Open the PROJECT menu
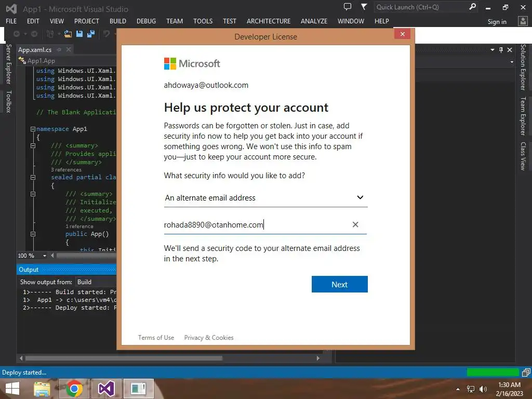The height and width of the screenshot is (399, 532). (87, 21)
